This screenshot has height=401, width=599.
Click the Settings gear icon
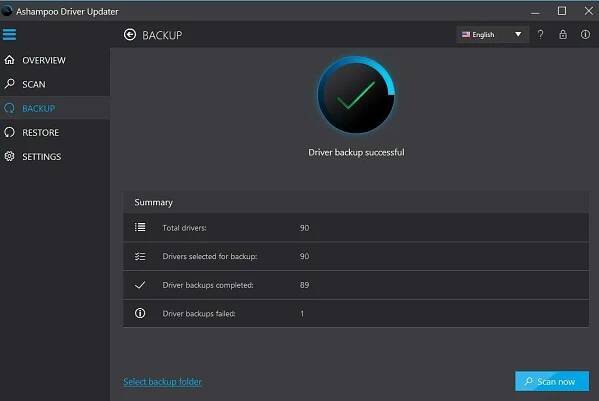pyautogui.click(x=10, y=156)
